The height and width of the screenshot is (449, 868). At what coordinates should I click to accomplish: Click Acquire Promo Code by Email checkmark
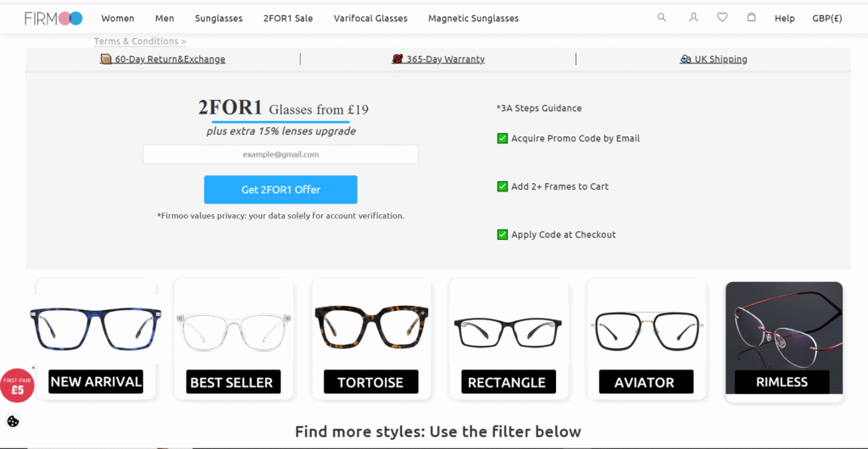point(503,139)
